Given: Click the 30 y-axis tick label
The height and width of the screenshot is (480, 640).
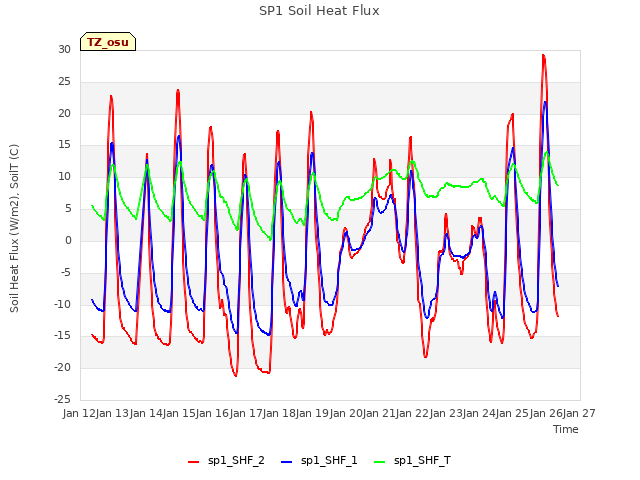Looking at the screenshot, I should [64, 50].
